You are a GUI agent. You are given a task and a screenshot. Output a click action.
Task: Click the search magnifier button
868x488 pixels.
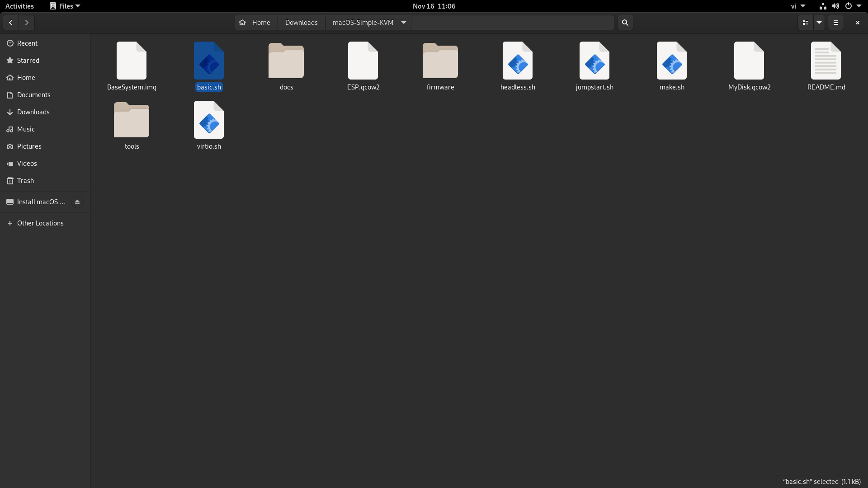point(625,23)
